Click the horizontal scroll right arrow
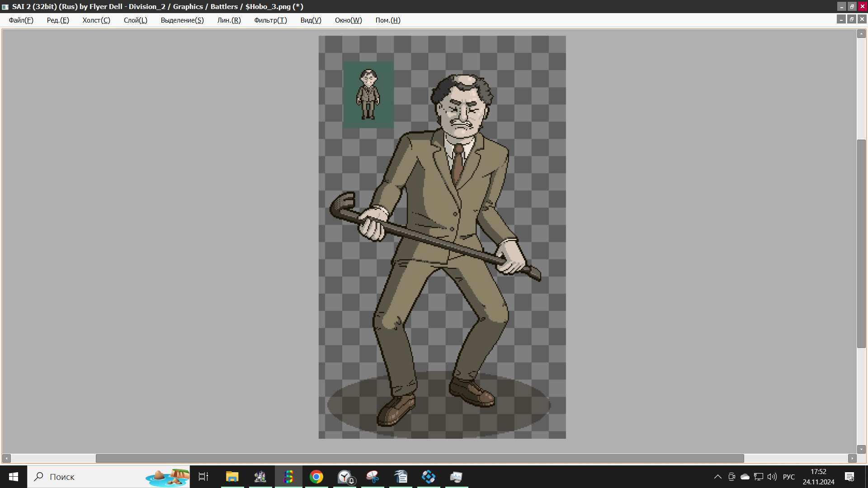The image size is (868, 488). coord(852,458)
